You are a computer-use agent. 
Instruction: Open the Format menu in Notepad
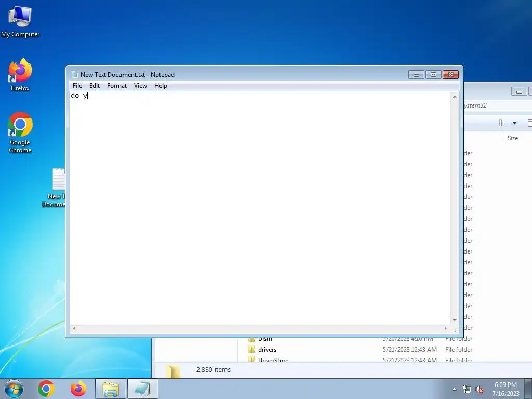117,86
